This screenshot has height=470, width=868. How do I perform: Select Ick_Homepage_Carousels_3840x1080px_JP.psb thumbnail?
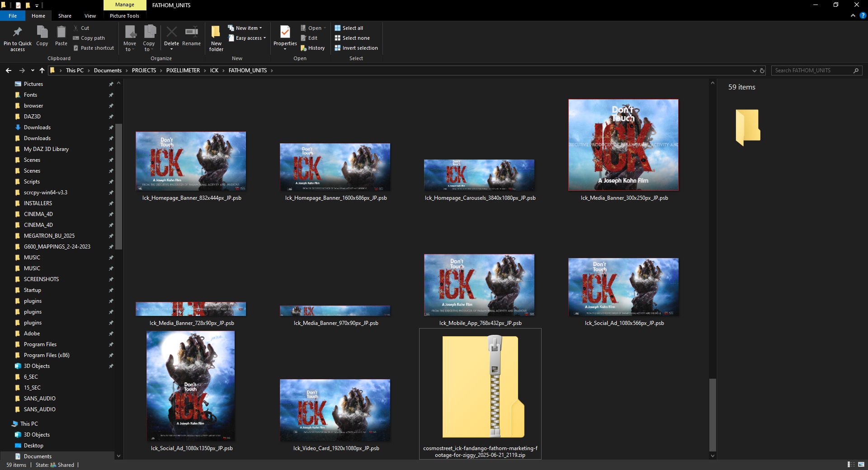tap(479, 175)
